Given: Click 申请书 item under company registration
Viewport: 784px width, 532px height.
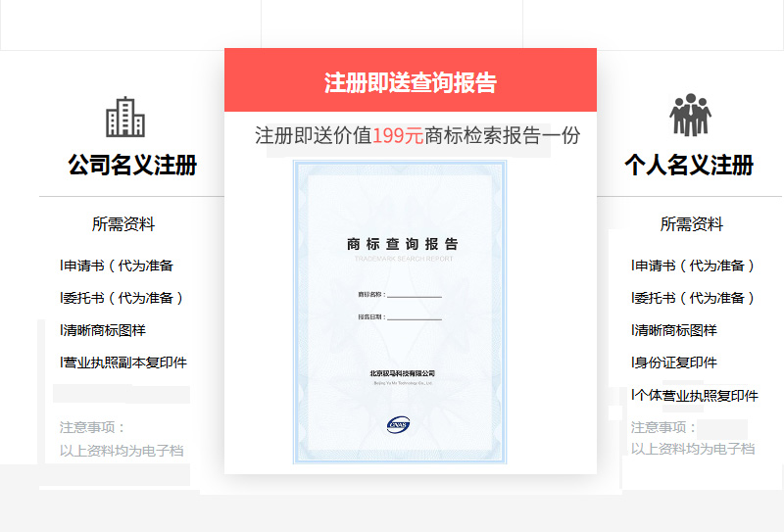Looking at the screenshot, I should pos(118,266).
